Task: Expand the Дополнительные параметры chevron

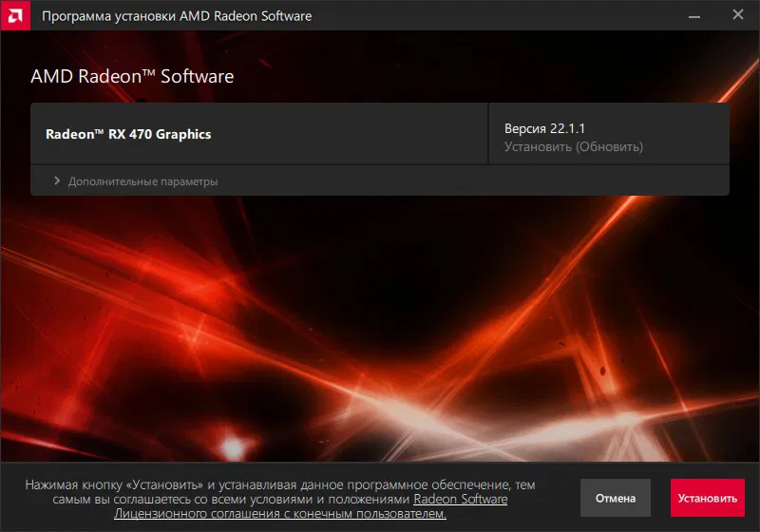Action: click(57, 180)
